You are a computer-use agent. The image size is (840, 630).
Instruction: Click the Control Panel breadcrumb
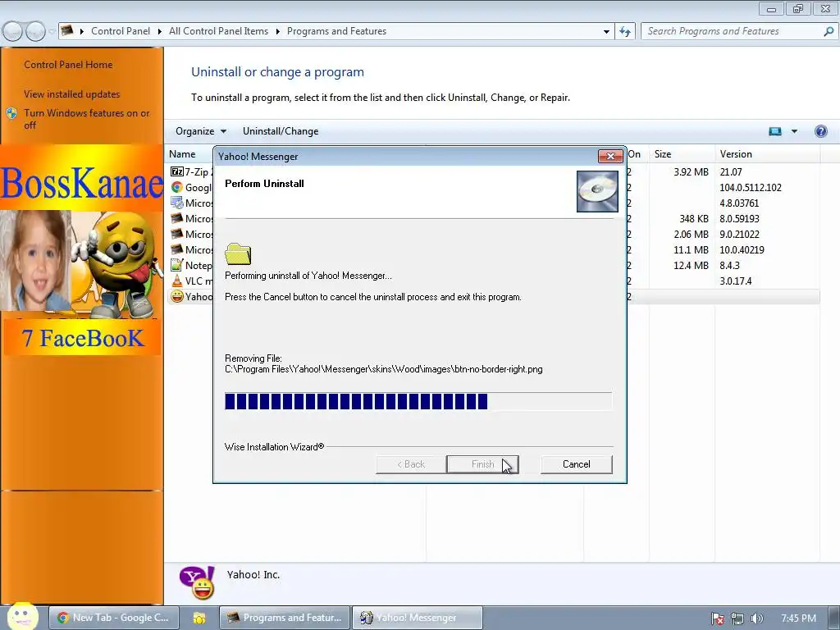coord(121,31)
